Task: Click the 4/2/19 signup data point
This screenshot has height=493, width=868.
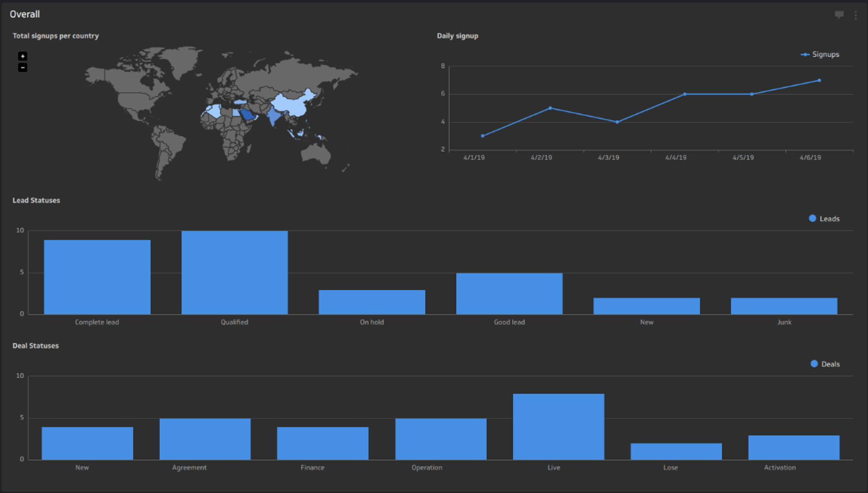Action: coord(550,108)
